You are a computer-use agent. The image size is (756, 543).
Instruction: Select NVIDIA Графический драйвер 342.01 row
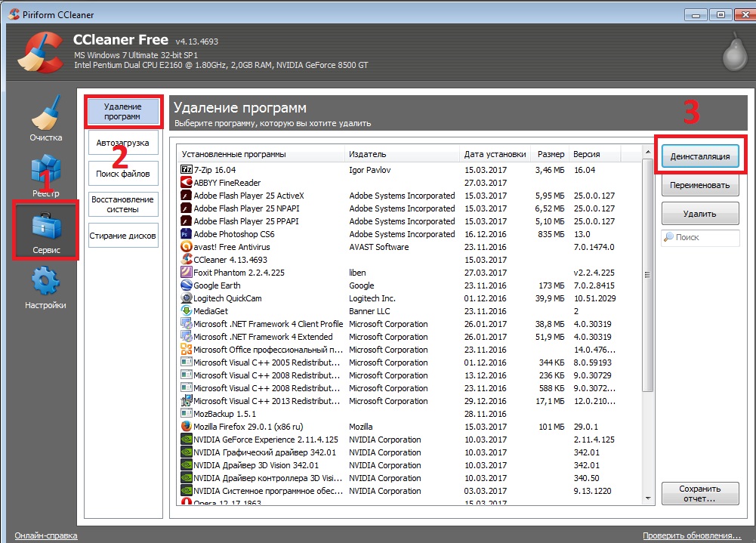[x=409, y=452]
